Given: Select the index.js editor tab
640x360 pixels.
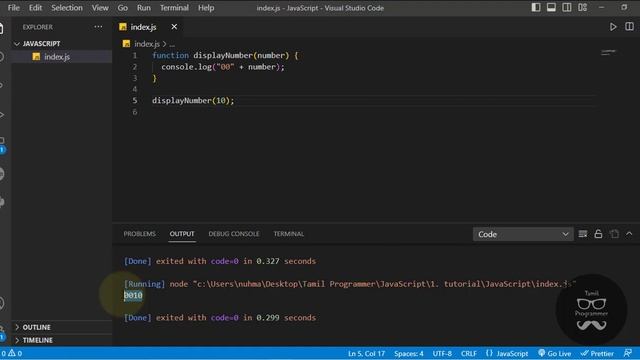Looking at the screenshot, I should 143,27.
